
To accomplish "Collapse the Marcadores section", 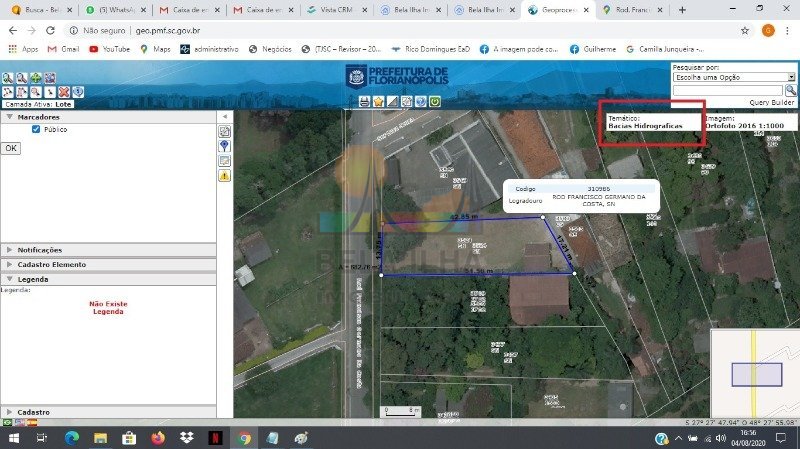I will [x=108, y=117].
